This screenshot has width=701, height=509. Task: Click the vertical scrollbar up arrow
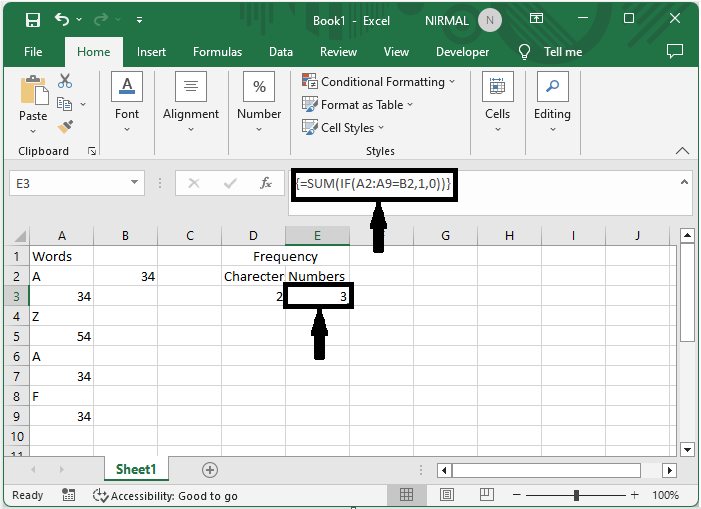(687, 235)
